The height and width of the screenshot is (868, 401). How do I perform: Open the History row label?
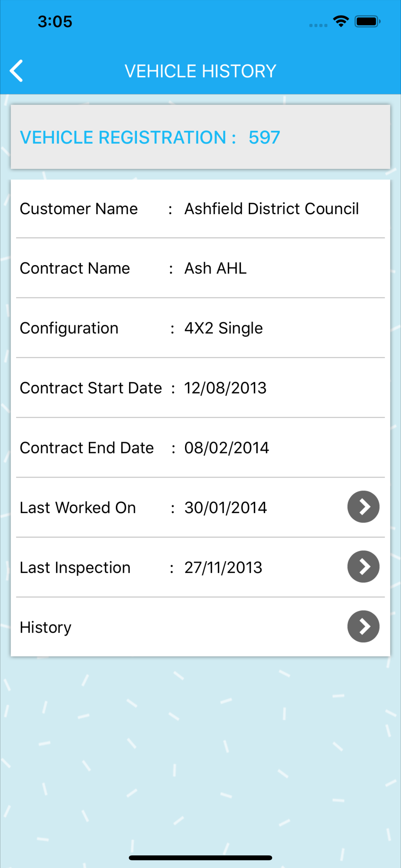pos(46,627)
